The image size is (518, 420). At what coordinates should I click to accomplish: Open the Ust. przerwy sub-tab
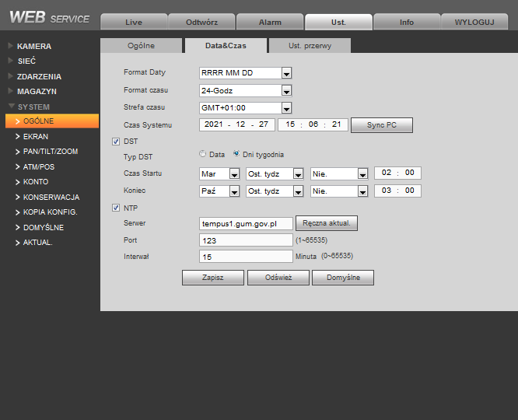click(x=310, y=46)
